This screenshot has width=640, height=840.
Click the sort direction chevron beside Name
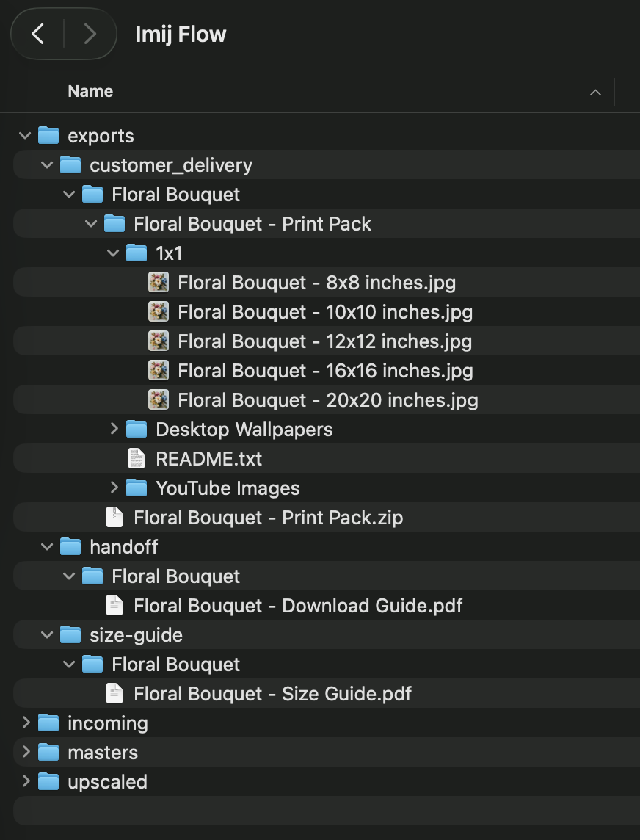(x=595, y=92)
